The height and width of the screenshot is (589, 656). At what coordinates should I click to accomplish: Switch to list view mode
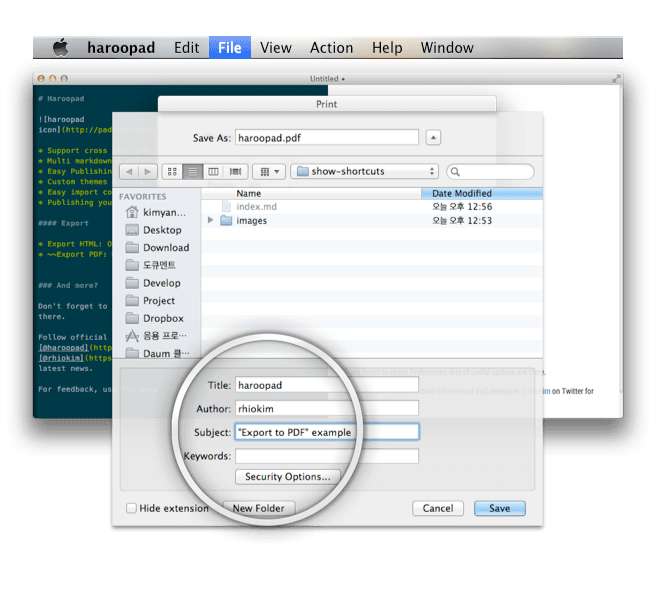point(194,171)
